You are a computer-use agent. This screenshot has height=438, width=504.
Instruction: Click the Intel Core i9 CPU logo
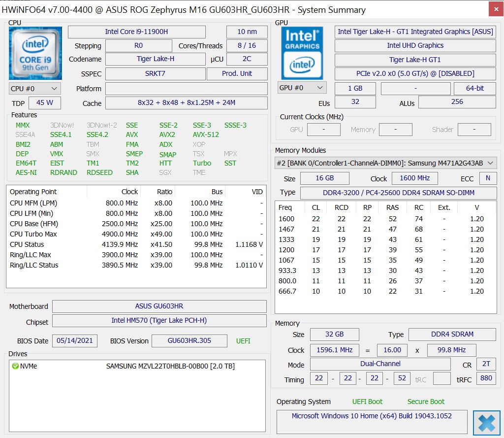point(35,53)
